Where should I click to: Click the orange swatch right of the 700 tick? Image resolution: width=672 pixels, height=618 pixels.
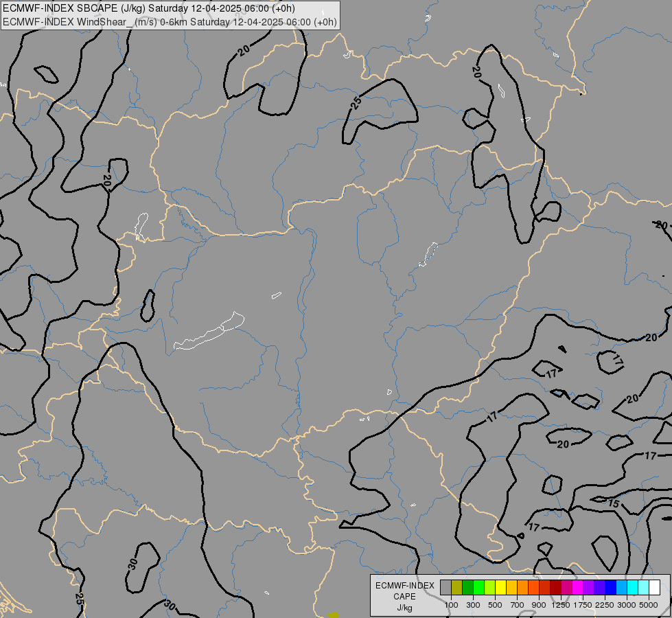[522, 587]
